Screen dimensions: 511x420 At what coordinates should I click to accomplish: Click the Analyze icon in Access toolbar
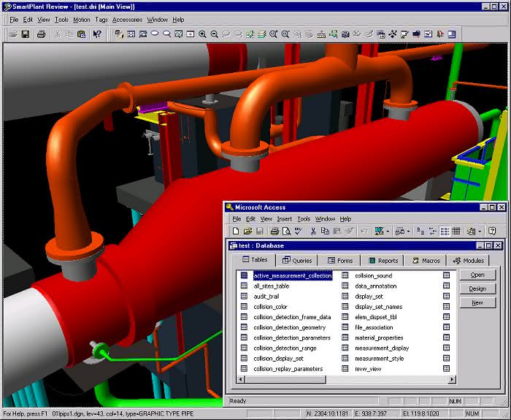click(x=399, y=232)
